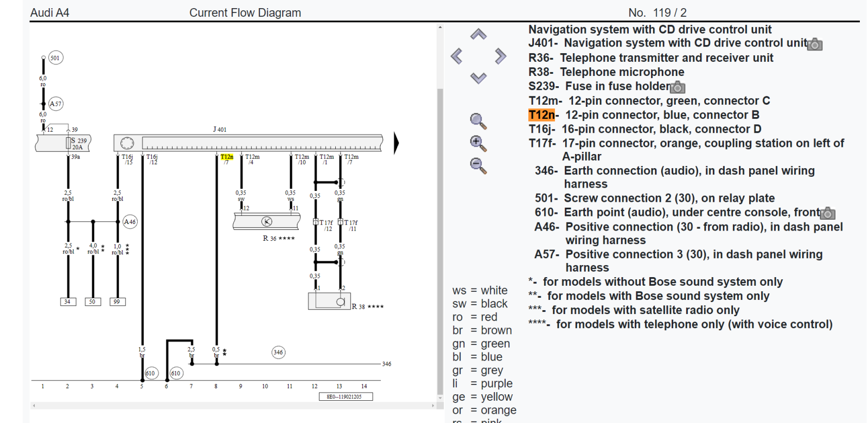This screenshot has width=868, height=423.
Task: Click document number 8E0--119021205 box
Action: (x=346, y=397)
